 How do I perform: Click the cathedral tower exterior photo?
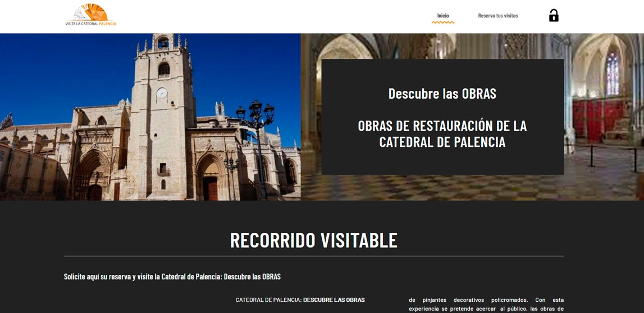coord(150,117)
